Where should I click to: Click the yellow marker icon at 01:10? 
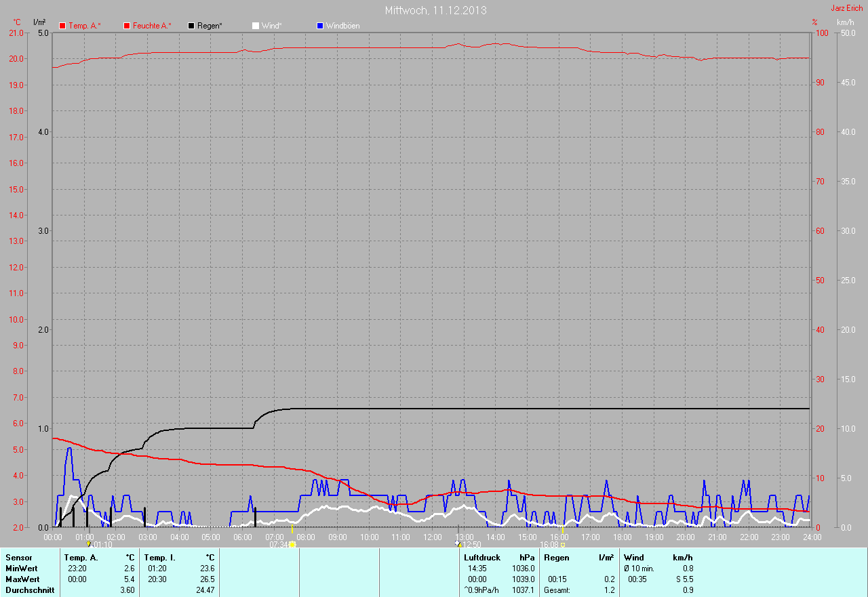88,543
